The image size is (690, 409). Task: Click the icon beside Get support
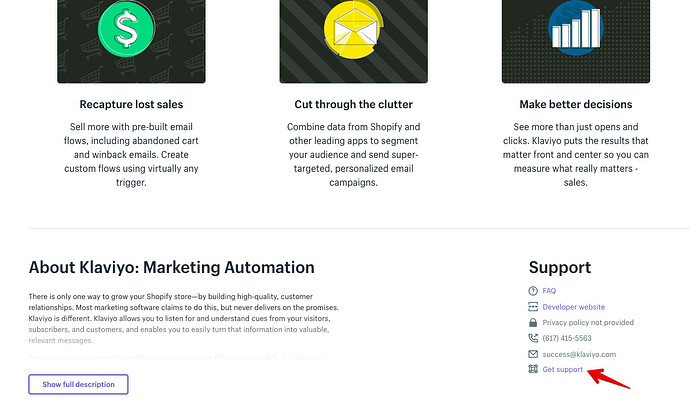click(533, 370)
